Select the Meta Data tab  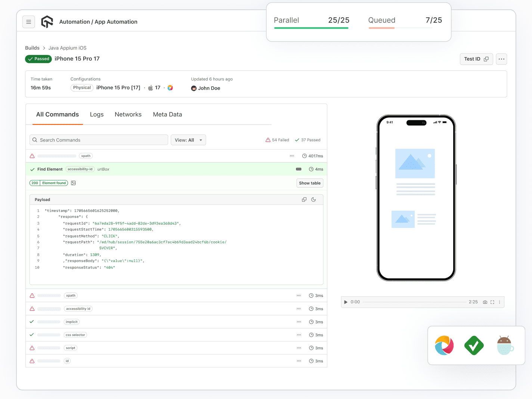click(167, 114)
